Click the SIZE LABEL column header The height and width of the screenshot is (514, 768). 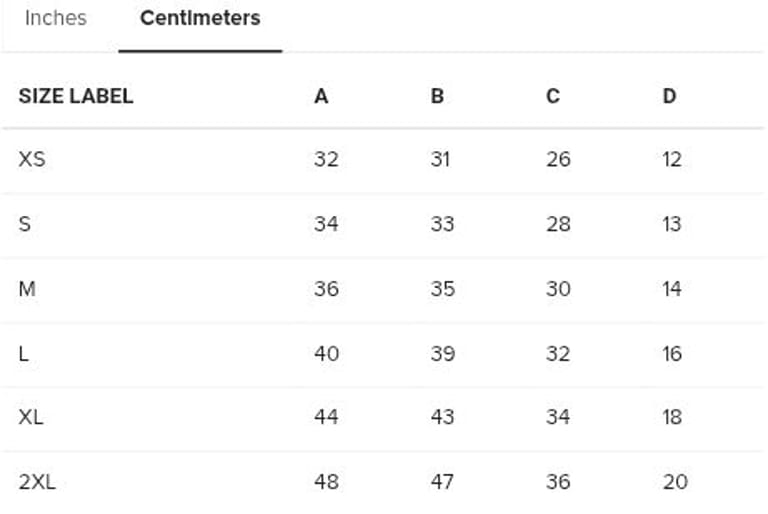point(76,96)
